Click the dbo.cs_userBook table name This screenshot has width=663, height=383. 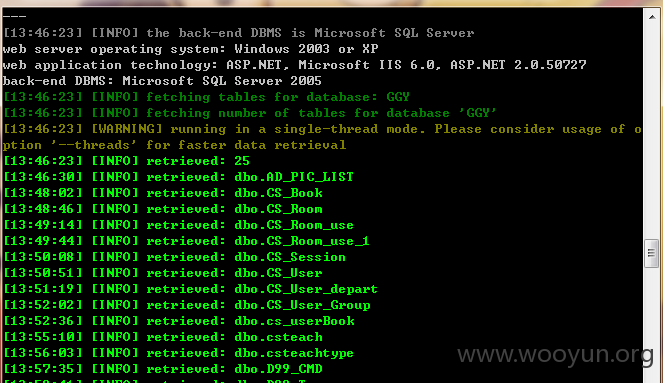pyautogui.click(x=294, y=321)
